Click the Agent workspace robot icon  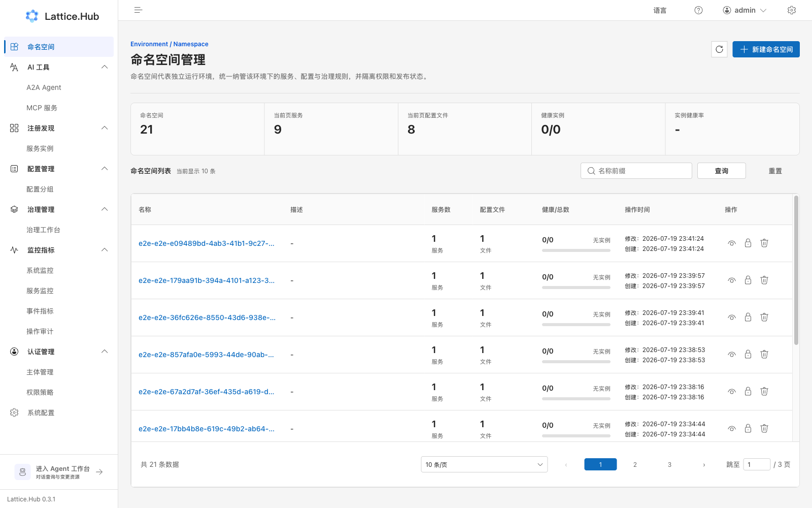tap(22, 472)
